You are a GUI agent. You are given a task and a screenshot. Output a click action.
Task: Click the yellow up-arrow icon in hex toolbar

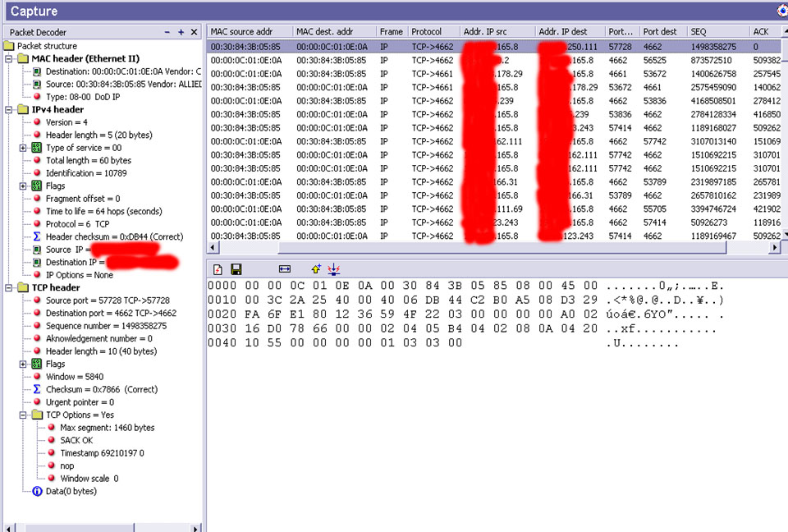point(316,269)
